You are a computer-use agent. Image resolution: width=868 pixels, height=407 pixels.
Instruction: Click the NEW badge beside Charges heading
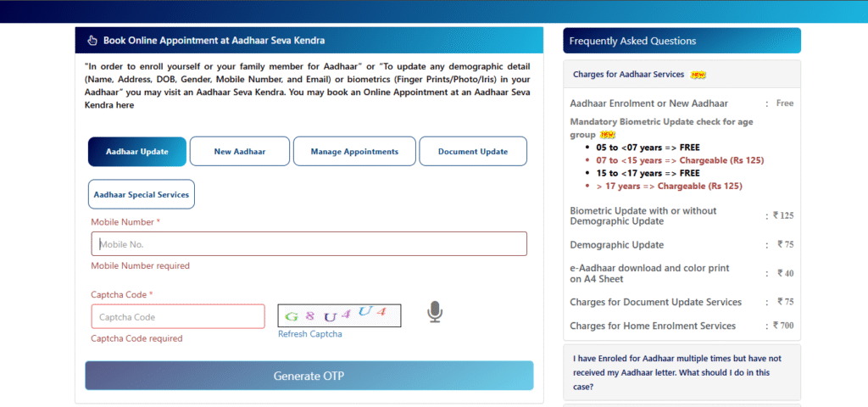pyautogui.click(x=698, y=75)
